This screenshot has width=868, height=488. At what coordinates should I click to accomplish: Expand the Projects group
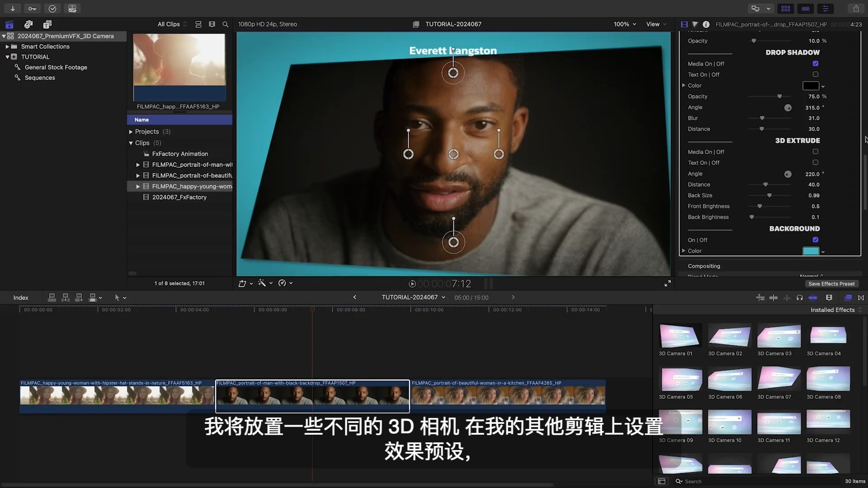(x=131, y=132)
